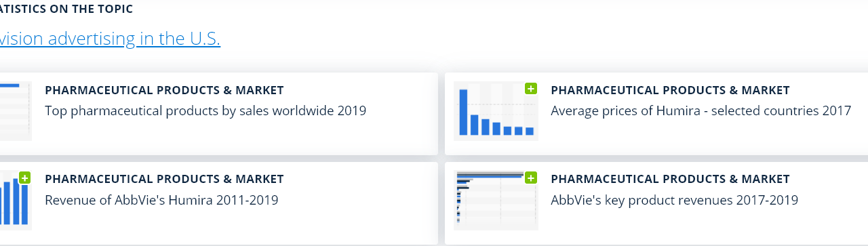This screenshot has height=246, width=868.
Task: Open the Revenue of AbbVie's Humira chart thumbnail
Action: point(16,200)
